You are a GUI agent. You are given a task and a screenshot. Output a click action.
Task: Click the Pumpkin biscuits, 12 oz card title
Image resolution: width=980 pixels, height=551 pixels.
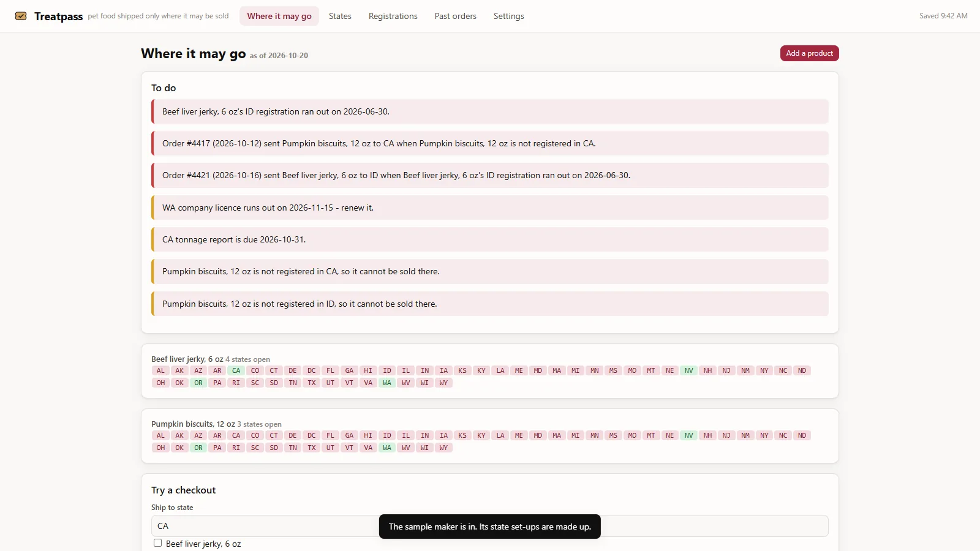pyautogui.click(x=193, y=424)
